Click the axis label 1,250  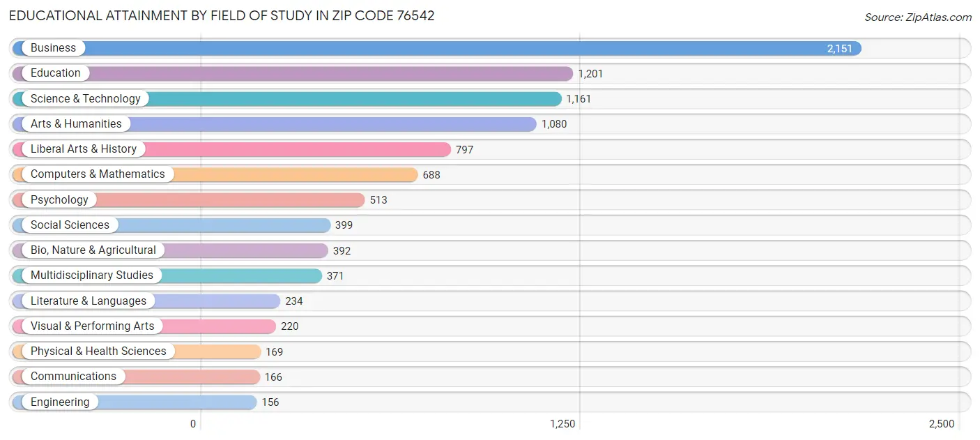click(x=562, y=424)
